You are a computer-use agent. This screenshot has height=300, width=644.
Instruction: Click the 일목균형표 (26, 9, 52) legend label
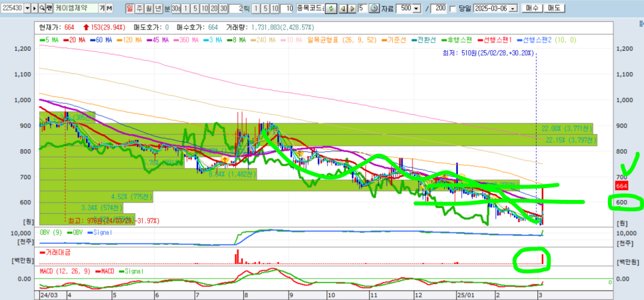[343, 40]
